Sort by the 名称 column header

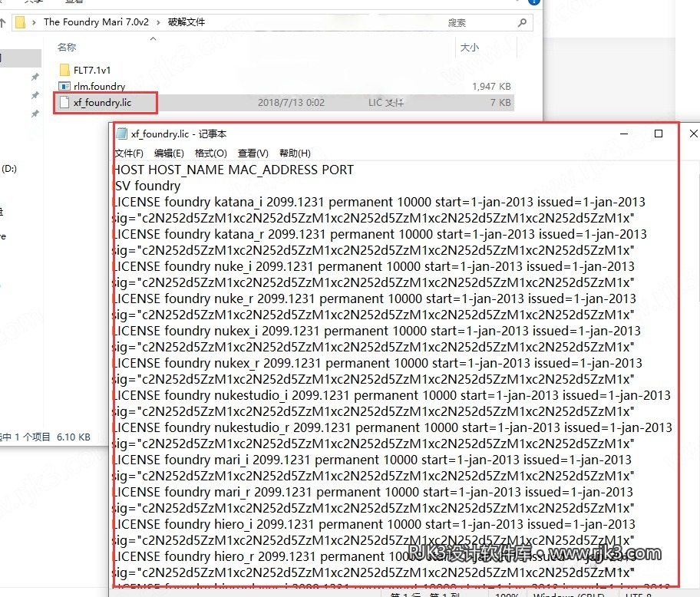click(67, 48)
